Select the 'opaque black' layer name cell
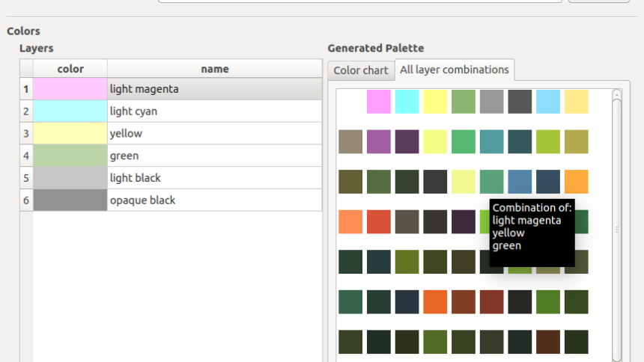 (x=215, y=200)
